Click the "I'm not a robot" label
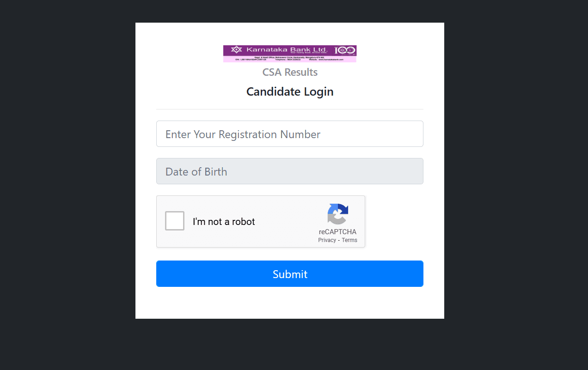The image size is (588, 370). coord(224,222)
